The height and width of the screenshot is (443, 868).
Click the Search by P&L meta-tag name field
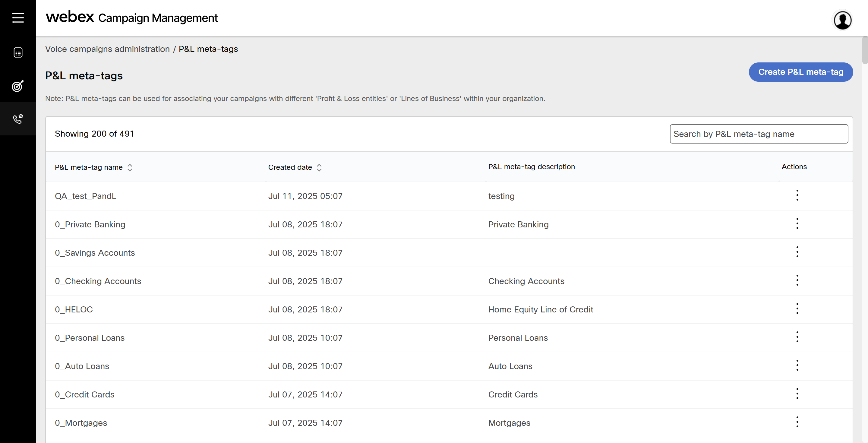(x=759, y=134)
